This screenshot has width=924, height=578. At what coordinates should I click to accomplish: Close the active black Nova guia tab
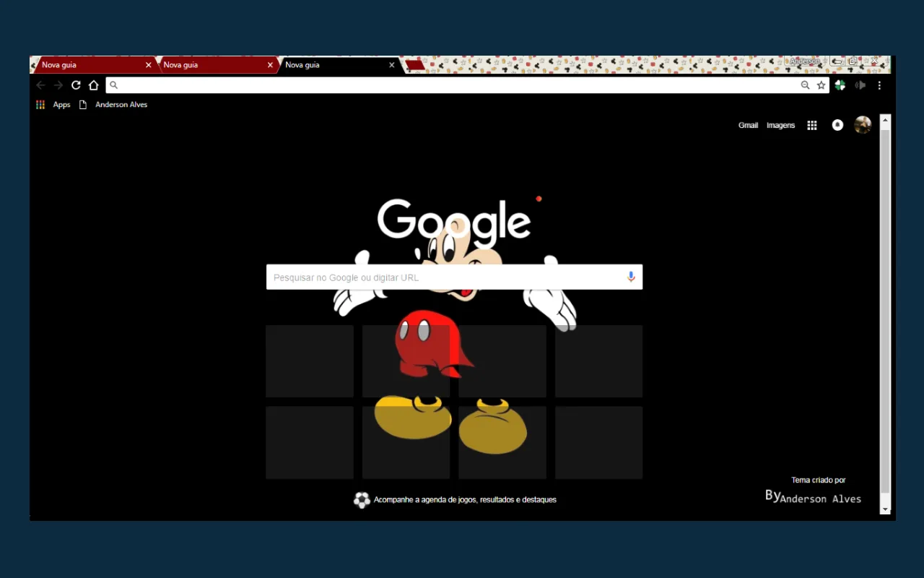392,65
